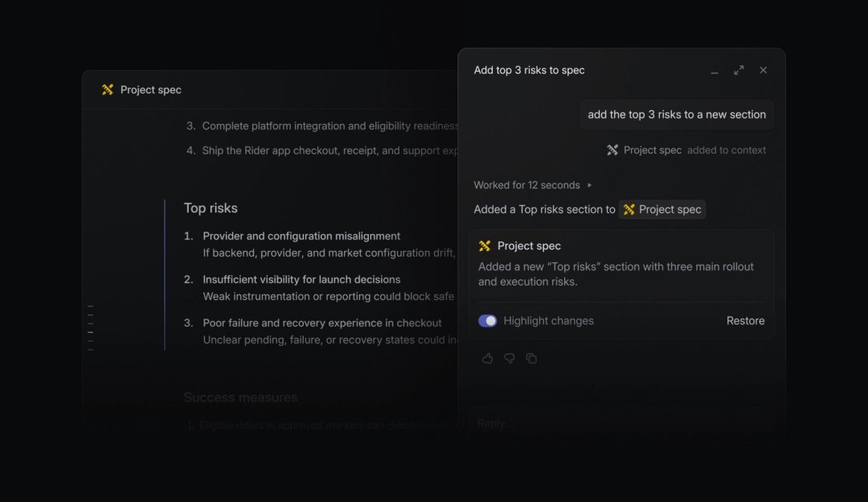868x502 pixels.
Task: Click the If backend, provider description line
Action: click(x=329, y=253)
